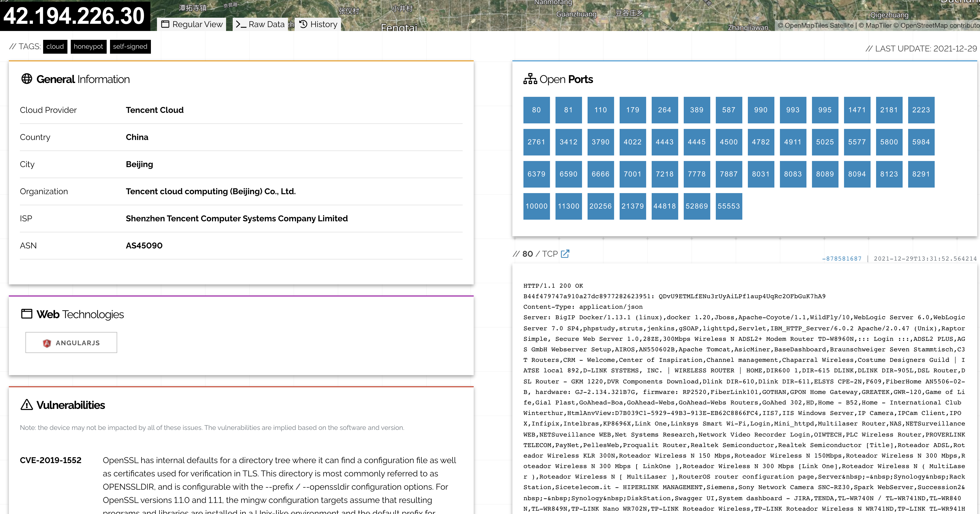
Task: Select the honeypot tag
Action: [x=88, y=46]
